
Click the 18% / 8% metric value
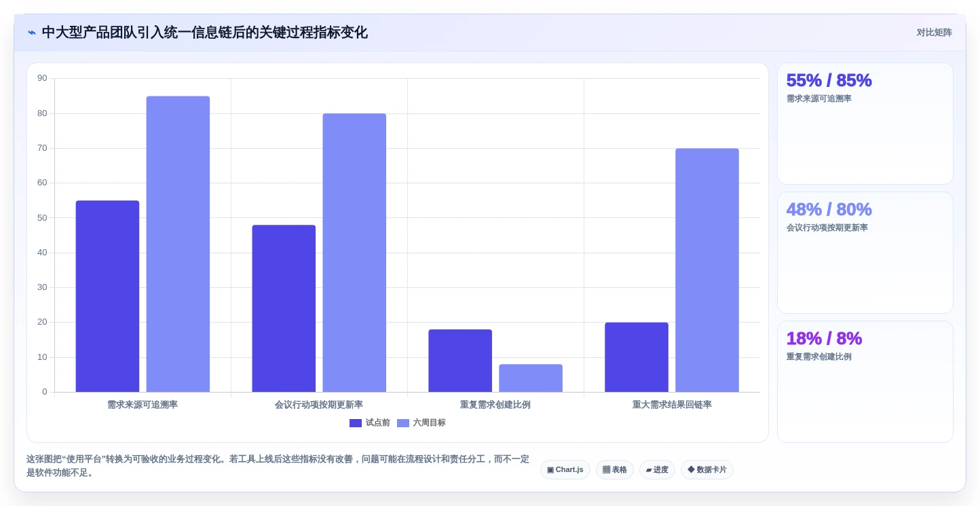pyautogui.click(x=824, y=338)
